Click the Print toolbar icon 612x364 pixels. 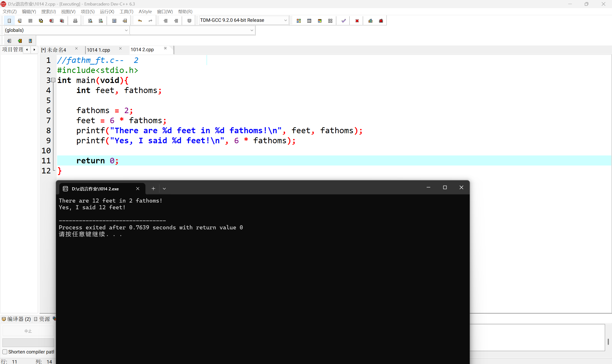(x=75, y=21)
